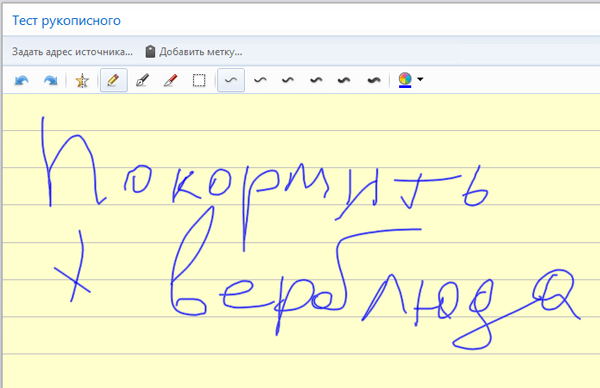Select the calligraphy pen tool
Screen dimensions: 600x388
142,80
